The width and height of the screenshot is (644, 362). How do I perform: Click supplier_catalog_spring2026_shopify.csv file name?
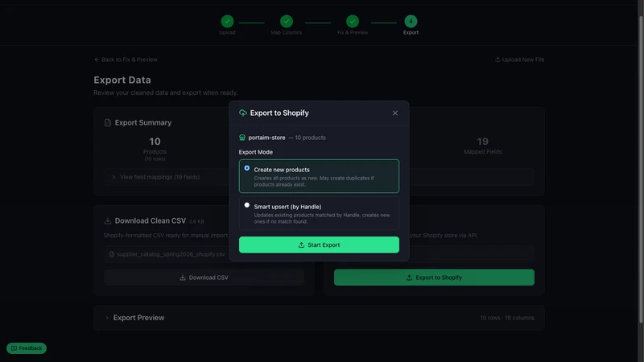pyautogui.click(x=171, y=254)
